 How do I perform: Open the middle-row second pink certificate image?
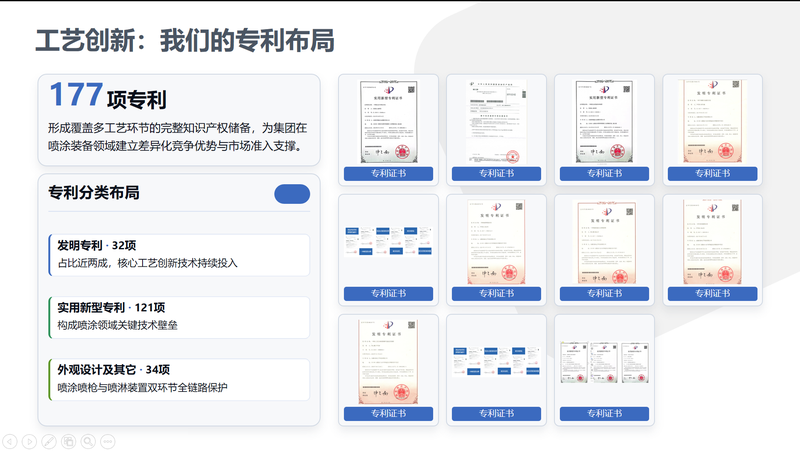tap(496, 242)
